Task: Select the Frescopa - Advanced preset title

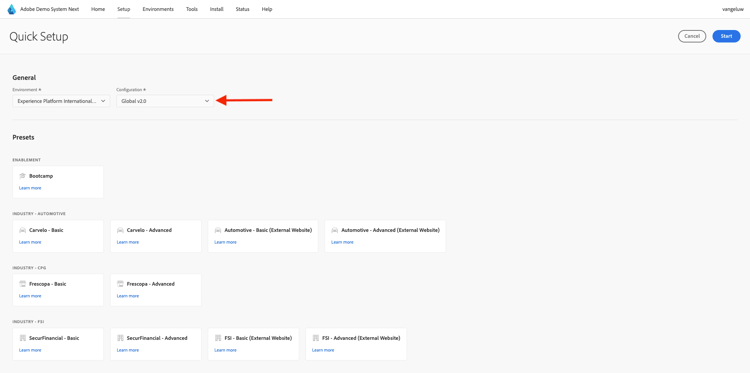Action: pyautogui.click(x=151, y=284)
